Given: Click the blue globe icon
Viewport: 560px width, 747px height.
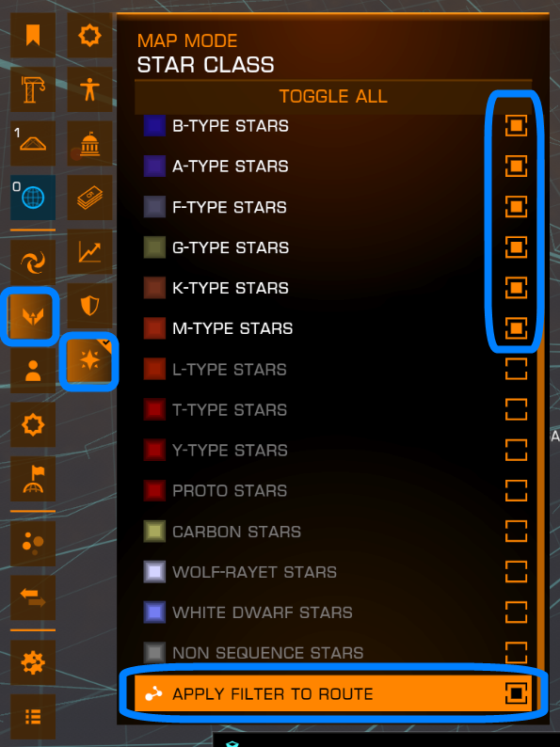Looking at the screenshot, I should click(x=33, y=198).
